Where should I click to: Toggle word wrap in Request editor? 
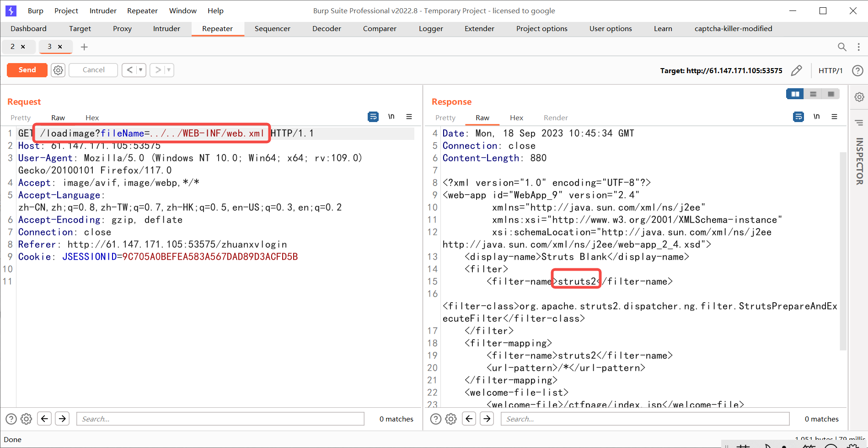(373, 117)
